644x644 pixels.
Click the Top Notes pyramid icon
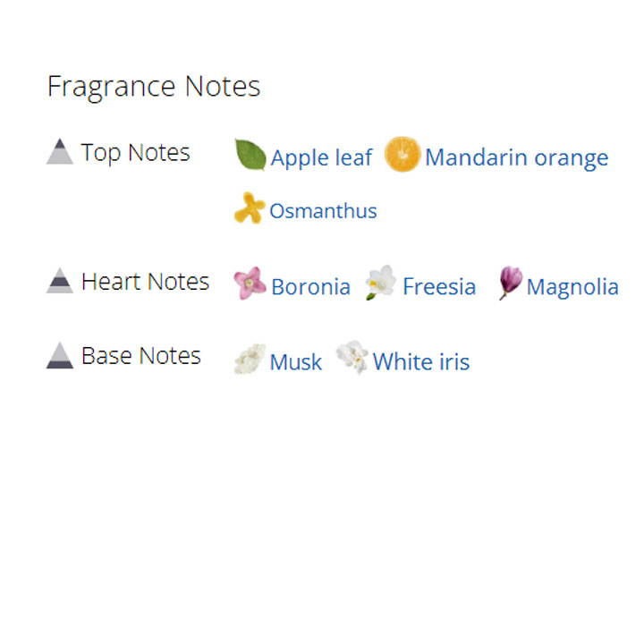click(60, 152)
